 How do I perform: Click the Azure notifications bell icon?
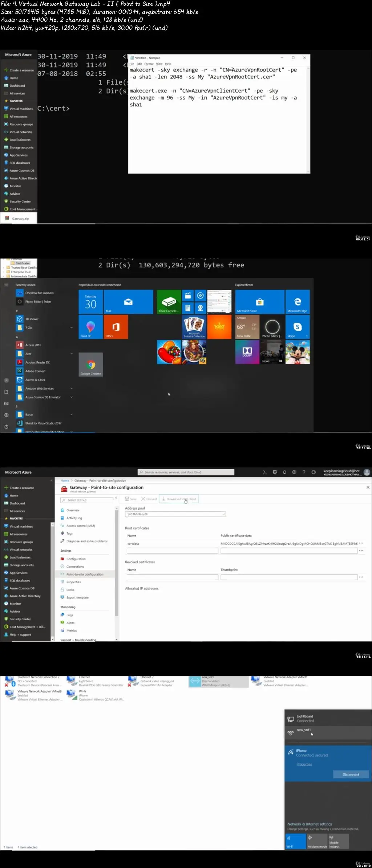point(284,472)
